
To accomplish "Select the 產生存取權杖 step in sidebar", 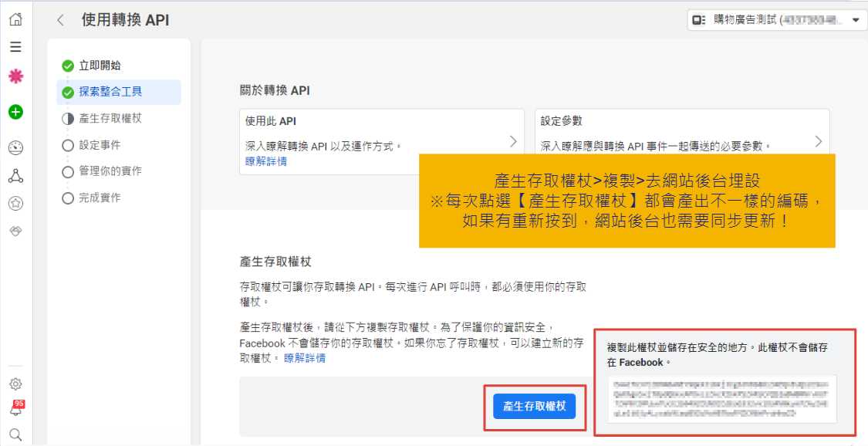I will tap(110, 119).
